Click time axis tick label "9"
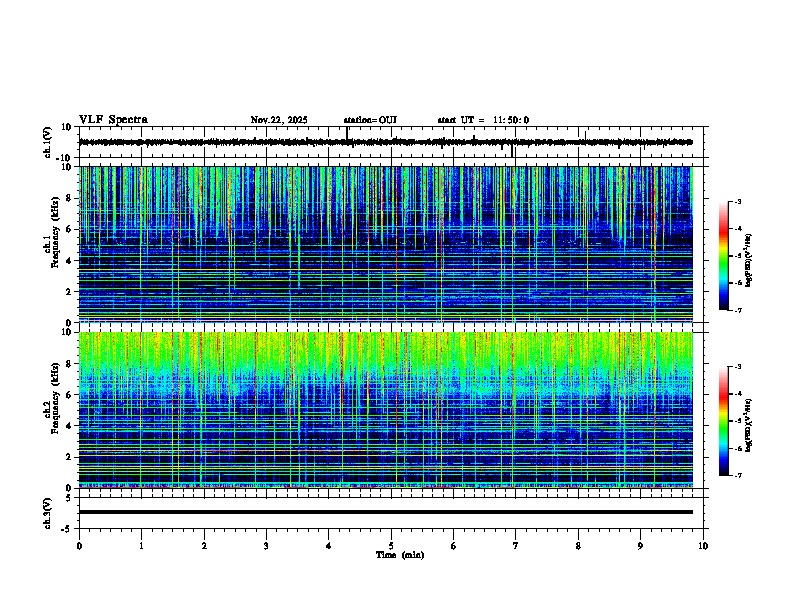Image resolution: width=792 pixels, height=612 pixels. pos(640,546)
